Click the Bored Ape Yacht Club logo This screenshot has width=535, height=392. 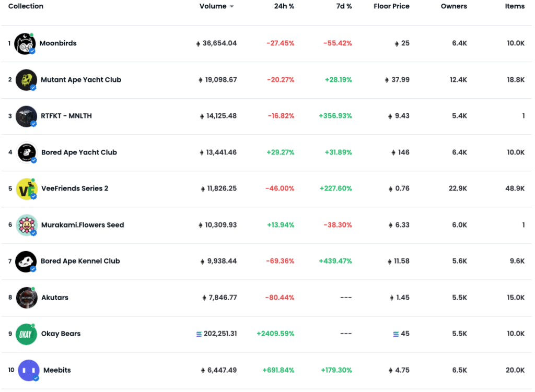pos(26,152)
